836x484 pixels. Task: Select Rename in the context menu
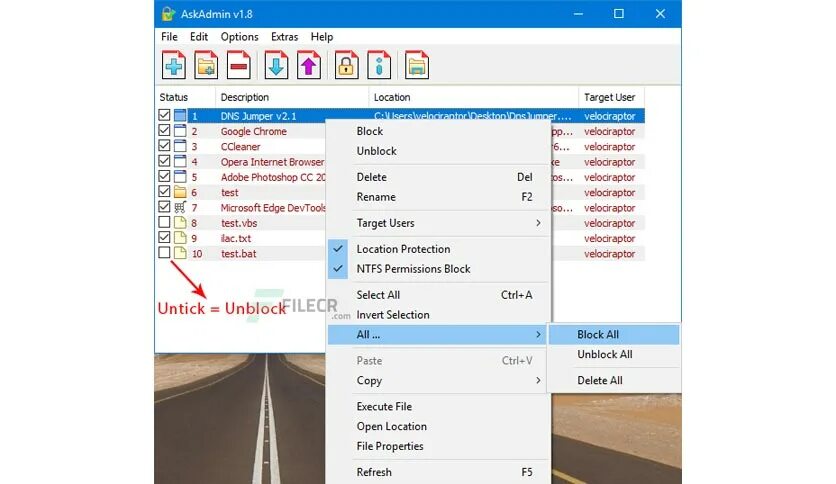437,197
